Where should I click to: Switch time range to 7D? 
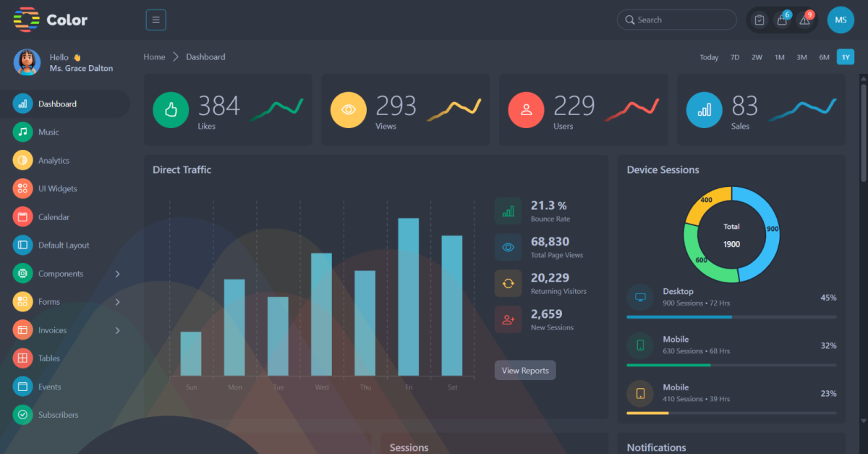[735, 57]
